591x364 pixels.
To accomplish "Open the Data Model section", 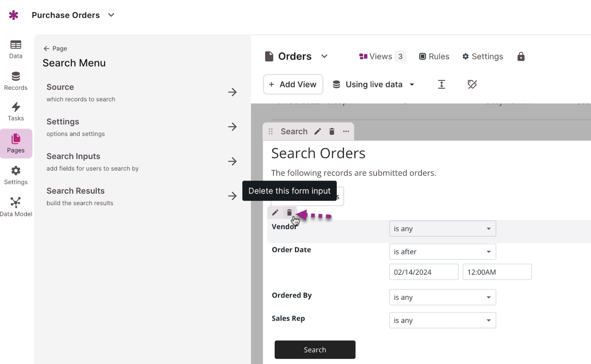I will click(16, 207).
